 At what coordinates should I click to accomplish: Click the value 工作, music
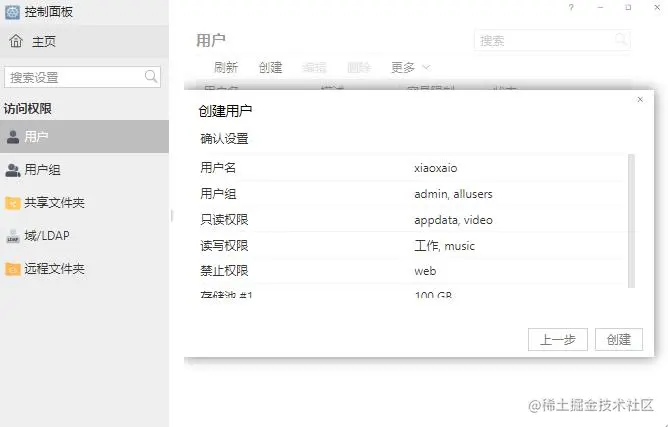point(444,246)
